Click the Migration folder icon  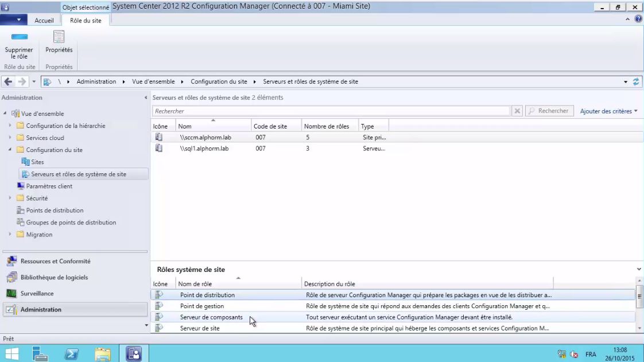(x=20, y=235)
